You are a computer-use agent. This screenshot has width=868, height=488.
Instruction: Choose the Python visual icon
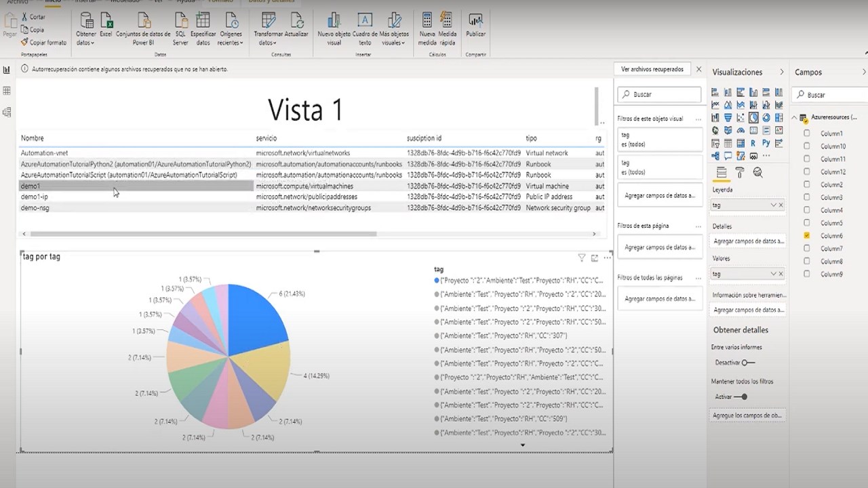766,144
